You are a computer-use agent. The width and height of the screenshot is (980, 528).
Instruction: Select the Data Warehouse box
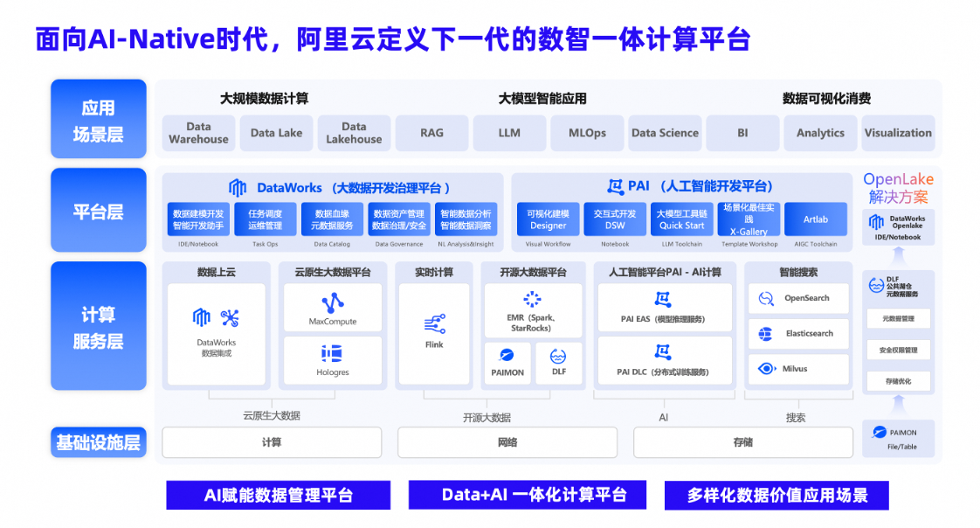199,133
